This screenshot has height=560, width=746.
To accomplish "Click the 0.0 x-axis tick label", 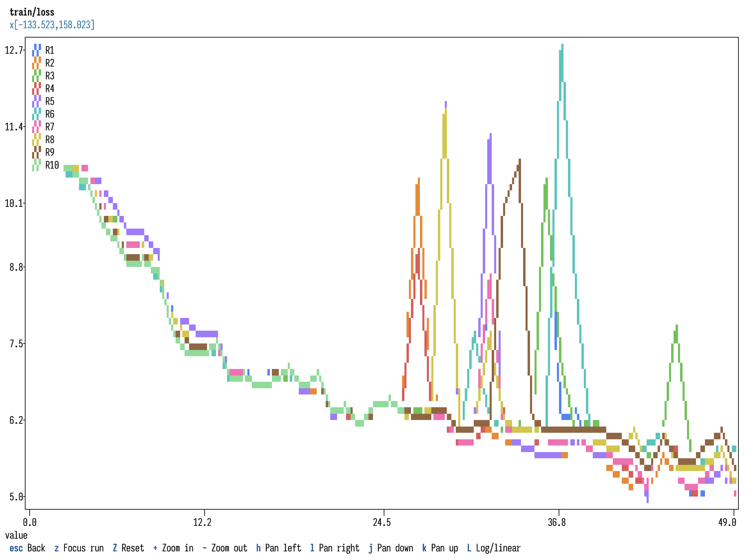I will 30,522.
